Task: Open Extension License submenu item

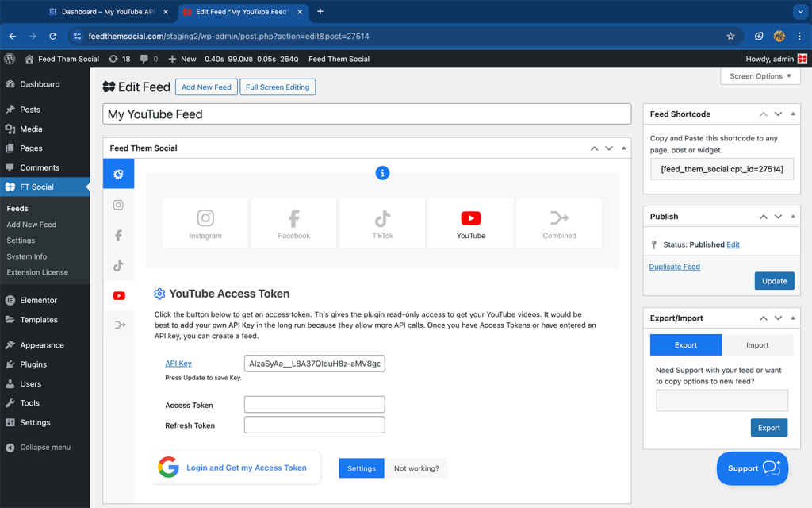Action: pyautogui.click(x=37, y=272)
